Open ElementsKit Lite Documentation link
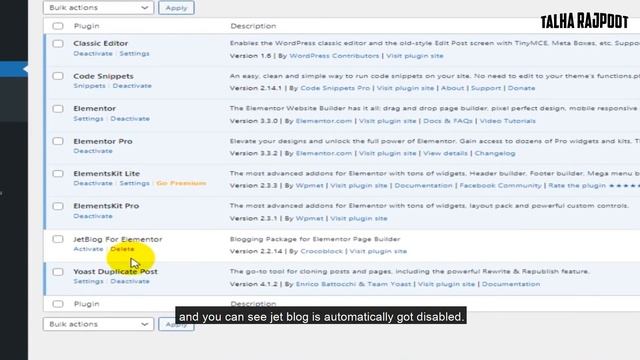Viewport: 640px width, 360px height. pyautogui.click(x=424, y=186)
